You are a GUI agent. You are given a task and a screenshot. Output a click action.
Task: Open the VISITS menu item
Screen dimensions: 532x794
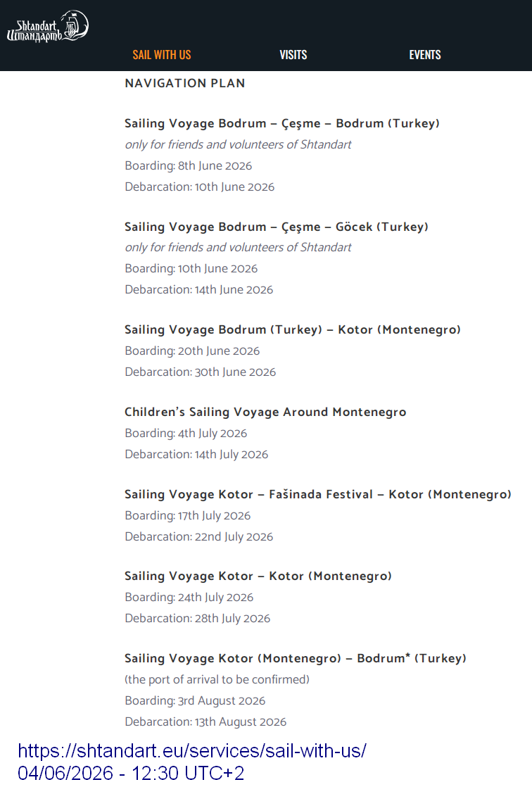(x=293, y=55)
